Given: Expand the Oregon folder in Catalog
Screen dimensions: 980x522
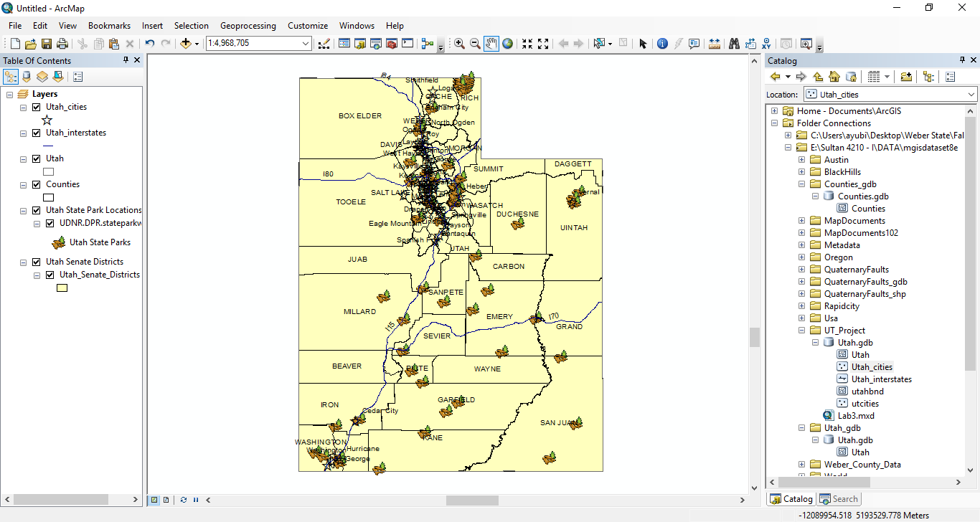Looking at the screenshot, I should click(801, 257).
